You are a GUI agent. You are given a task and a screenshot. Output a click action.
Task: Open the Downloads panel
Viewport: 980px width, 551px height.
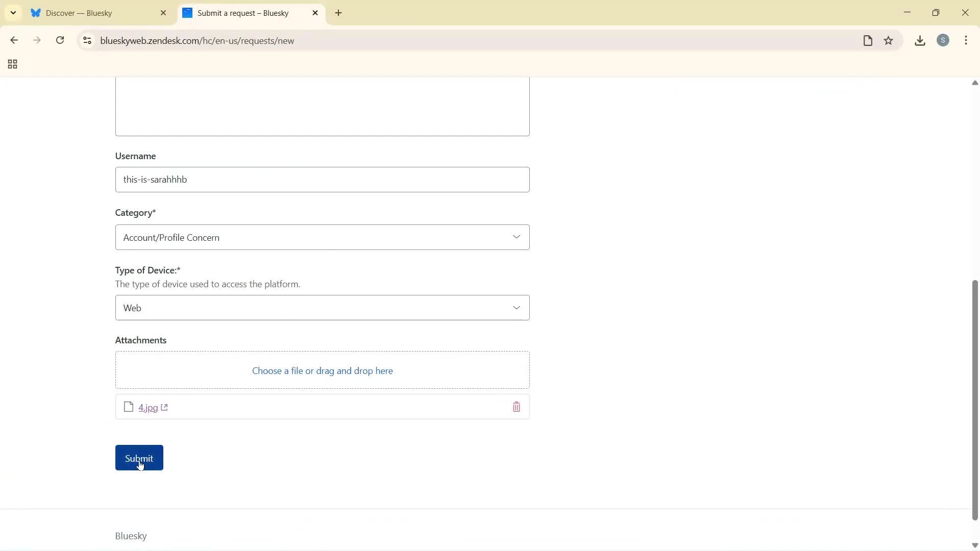pyautogui.click(x=920, y=40)
